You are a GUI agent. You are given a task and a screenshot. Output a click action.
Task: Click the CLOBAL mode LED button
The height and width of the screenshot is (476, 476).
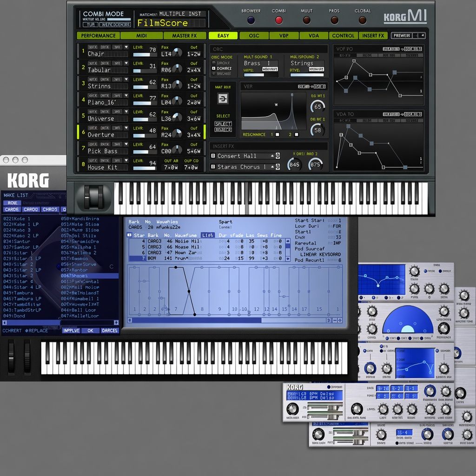(363, 20)
